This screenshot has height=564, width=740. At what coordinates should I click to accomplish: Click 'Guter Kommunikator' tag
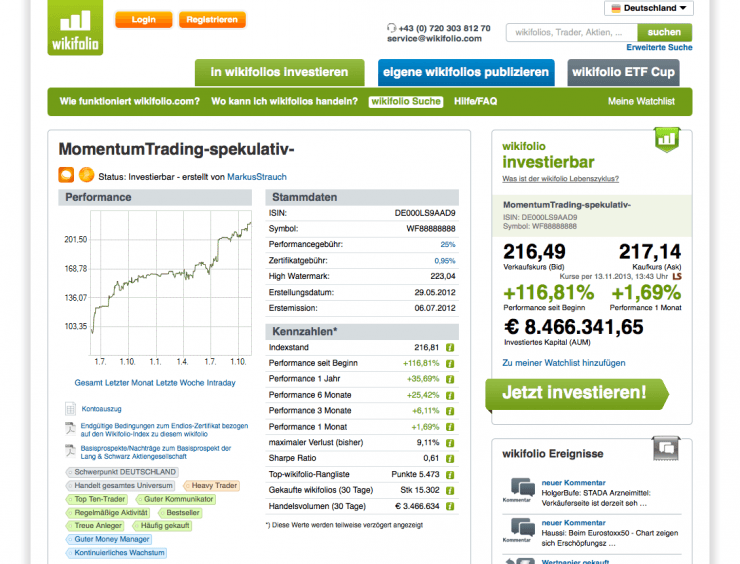pos(175,499)
